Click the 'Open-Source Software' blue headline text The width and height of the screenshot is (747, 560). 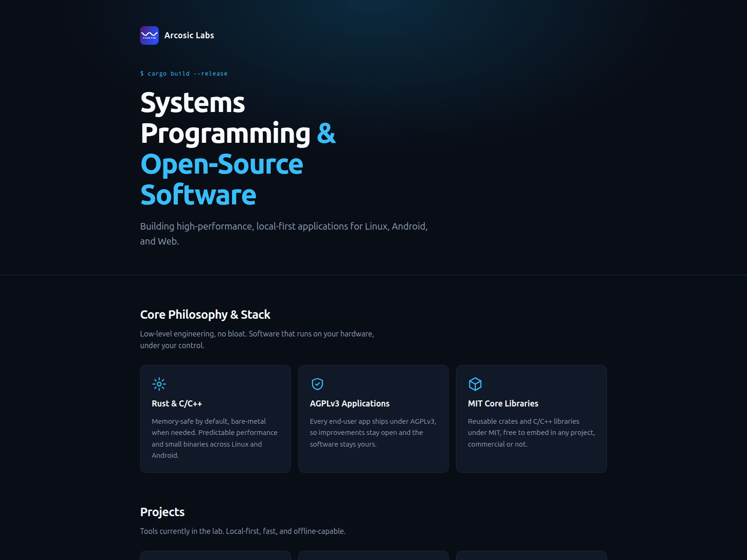[222, 180]
